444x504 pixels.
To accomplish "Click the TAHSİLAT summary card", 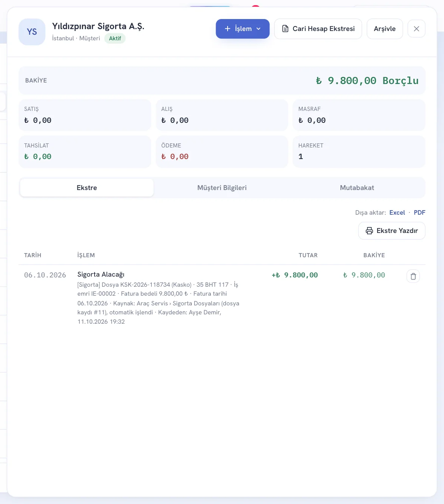I will tap(85, 152).
